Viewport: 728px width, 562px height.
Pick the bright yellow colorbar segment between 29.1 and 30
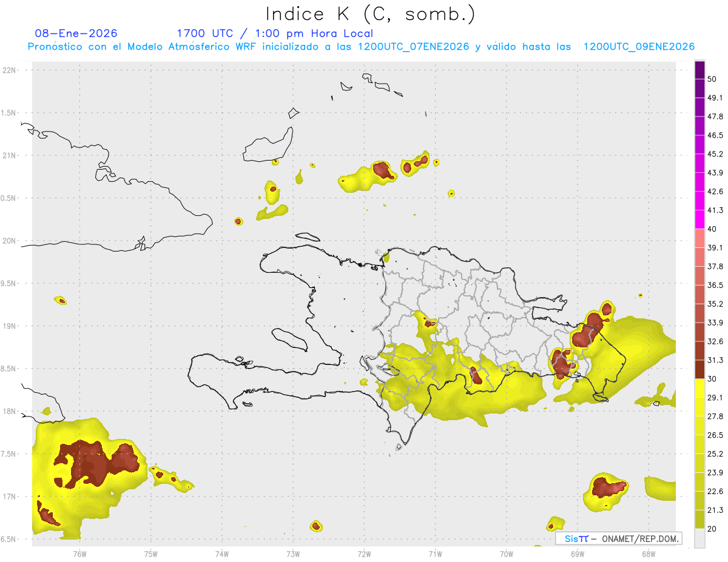click(x=700, y=388)
